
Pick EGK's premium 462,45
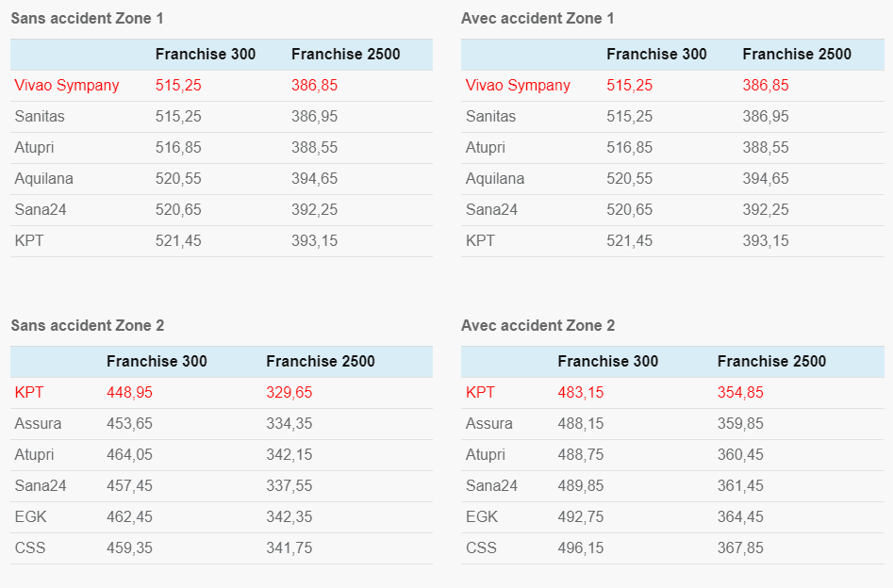point(129,516)
